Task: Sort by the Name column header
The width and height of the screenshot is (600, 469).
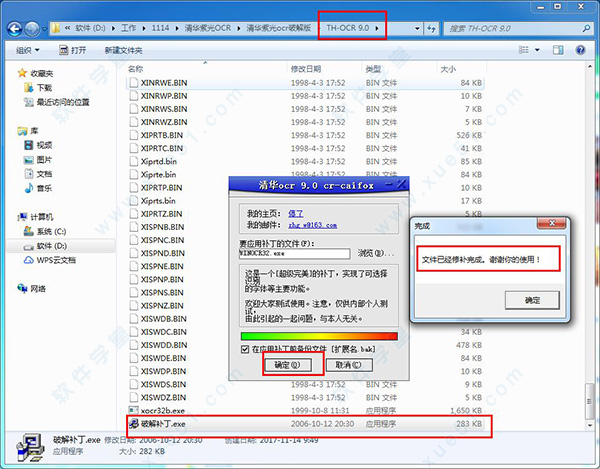Action: [x=206, y=69]
